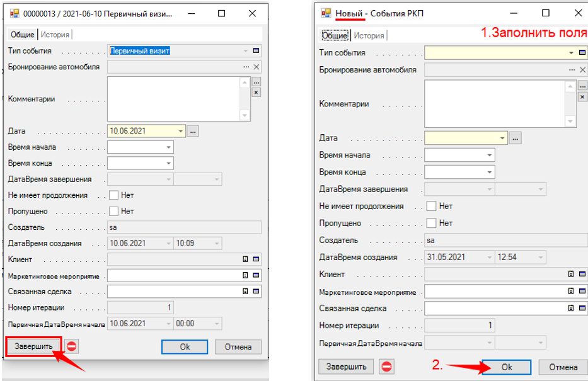Select История tab in Новый События РКП window
Screen dimensions: 588x381
tap(369, 36)
